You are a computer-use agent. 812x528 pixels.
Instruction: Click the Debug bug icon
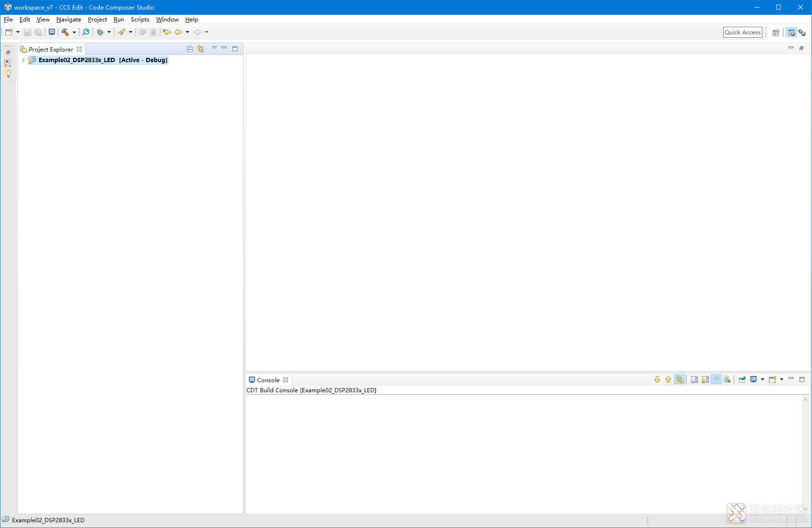click(x=100, y=32)
